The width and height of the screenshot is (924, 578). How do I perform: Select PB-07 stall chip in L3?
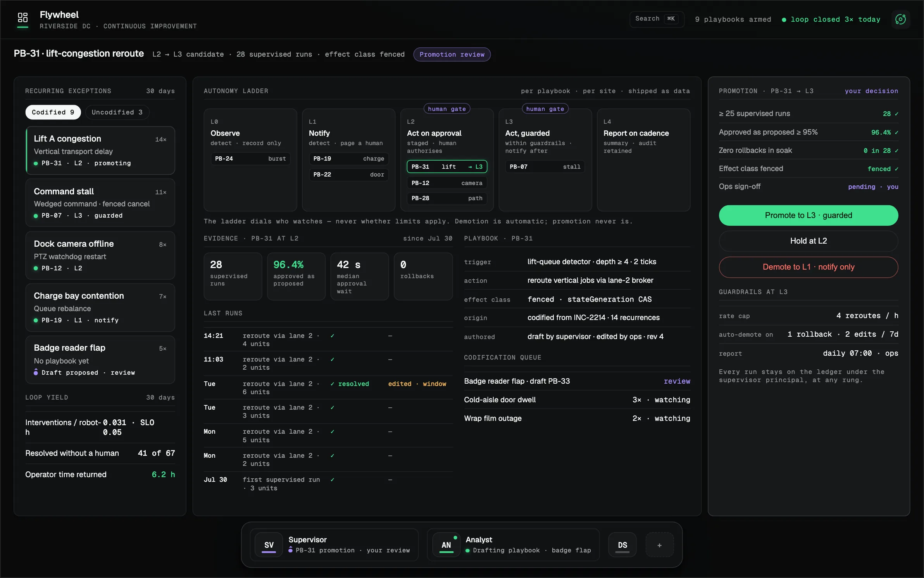tap(545, 167)
